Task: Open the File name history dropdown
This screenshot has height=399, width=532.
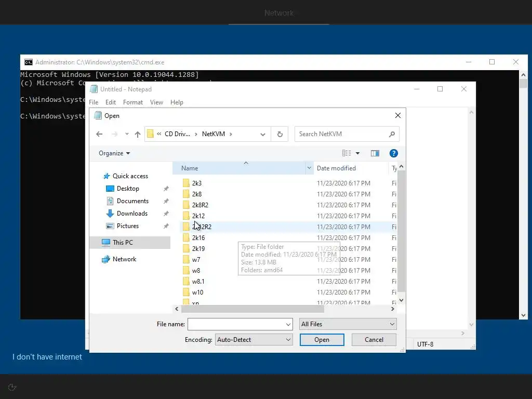Action: [288, 324]
